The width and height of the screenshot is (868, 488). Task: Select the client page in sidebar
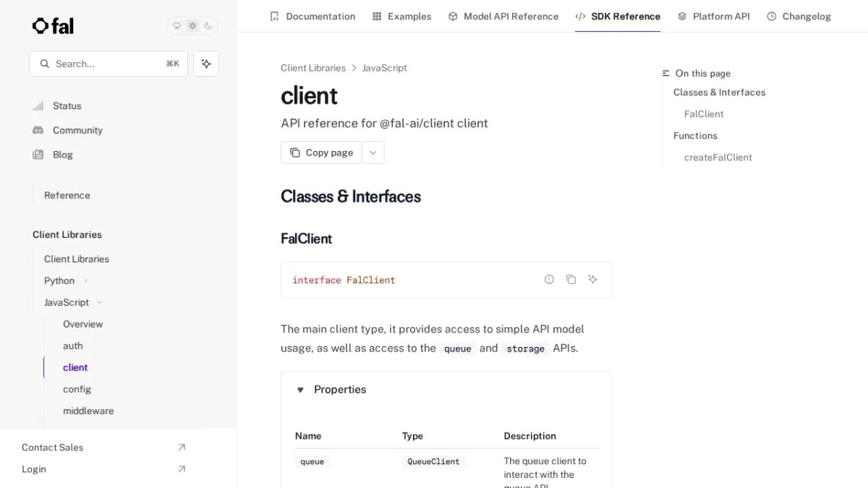(75, 367)
